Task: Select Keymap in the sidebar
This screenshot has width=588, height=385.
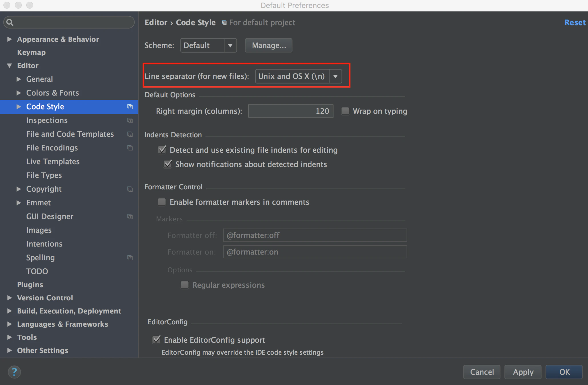Action: [x=31, y=52]
